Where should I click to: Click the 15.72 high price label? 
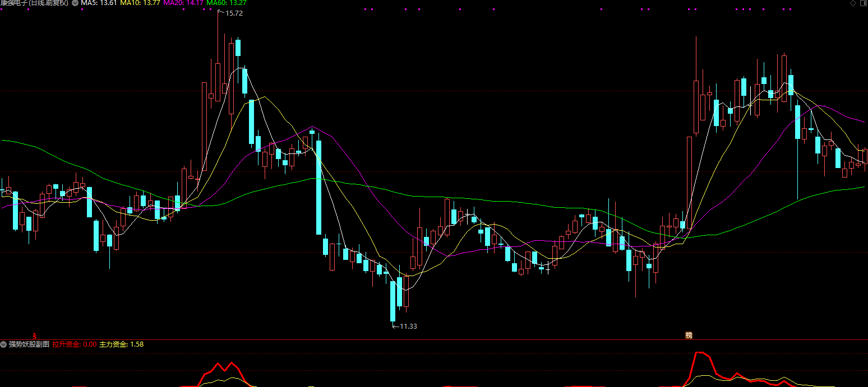[x=234, y=13]
